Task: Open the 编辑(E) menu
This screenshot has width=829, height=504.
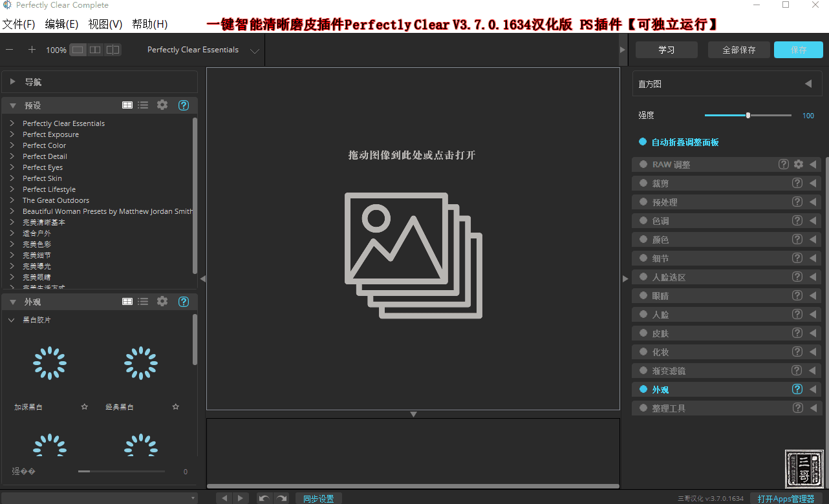Action: (x=61, y=24)
